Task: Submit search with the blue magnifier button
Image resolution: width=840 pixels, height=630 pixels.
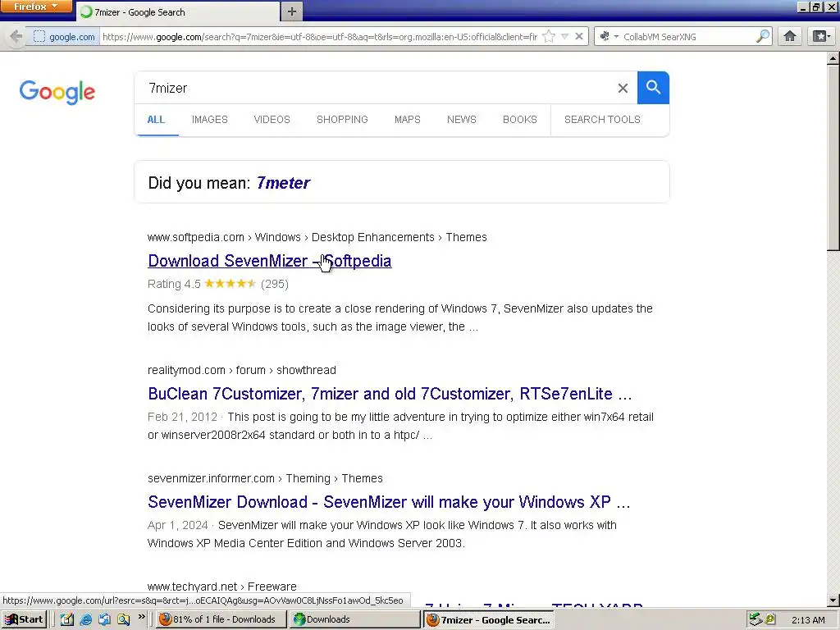Action: (x=653, y=87)
